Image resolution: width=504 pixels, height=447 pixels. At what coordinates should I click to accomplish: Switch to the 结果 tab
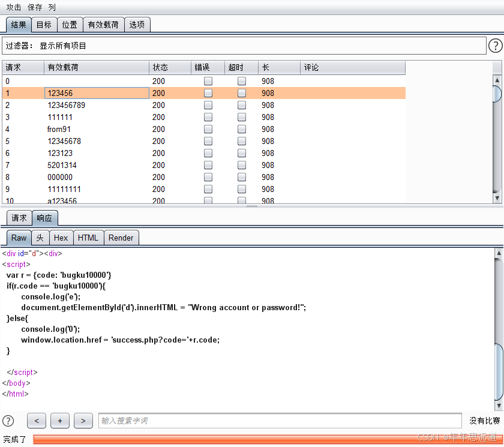(19, 25)
